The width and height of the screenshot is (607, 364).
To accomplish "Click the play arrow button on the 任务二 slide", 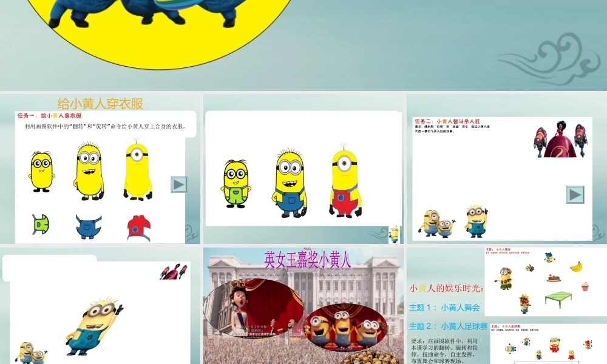I will tap(575, 195).
